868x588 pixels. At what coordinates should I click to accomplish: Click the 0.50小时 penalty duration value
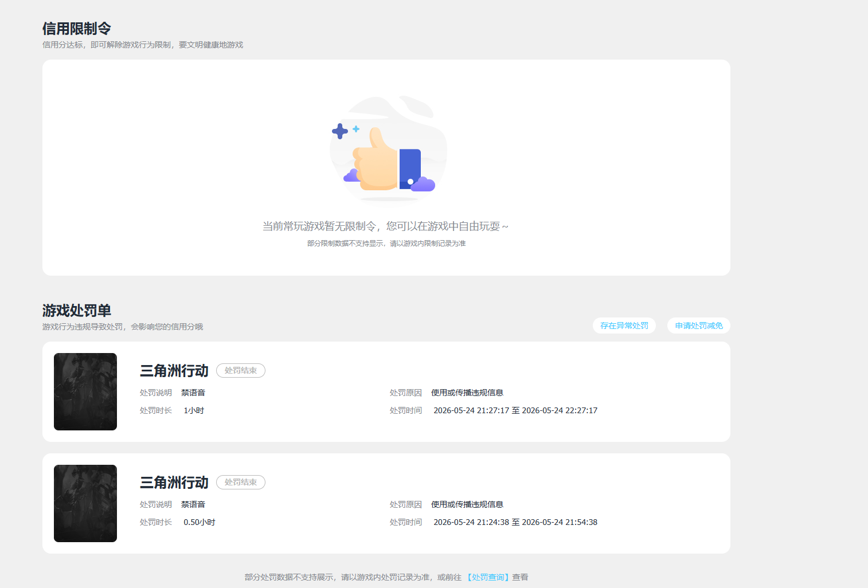(x=200, y=522)
